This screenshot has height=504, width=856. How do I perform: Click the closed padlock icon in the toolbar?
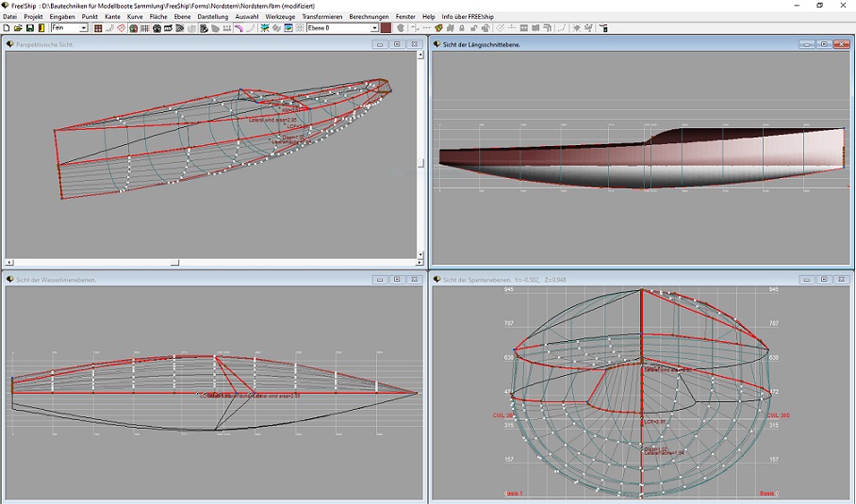coord(461,28)
